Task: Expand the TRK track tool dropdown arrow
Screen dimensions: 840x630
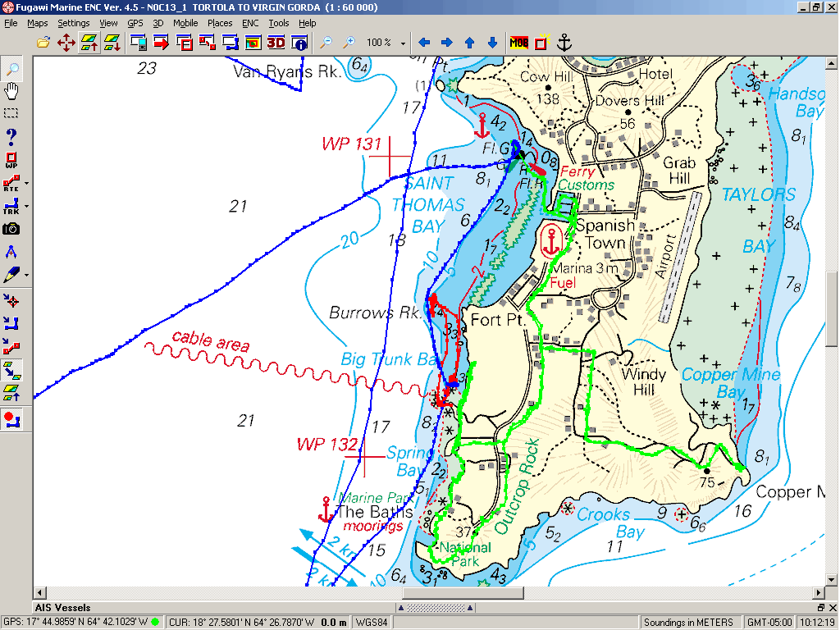Action: coord(26,207)
